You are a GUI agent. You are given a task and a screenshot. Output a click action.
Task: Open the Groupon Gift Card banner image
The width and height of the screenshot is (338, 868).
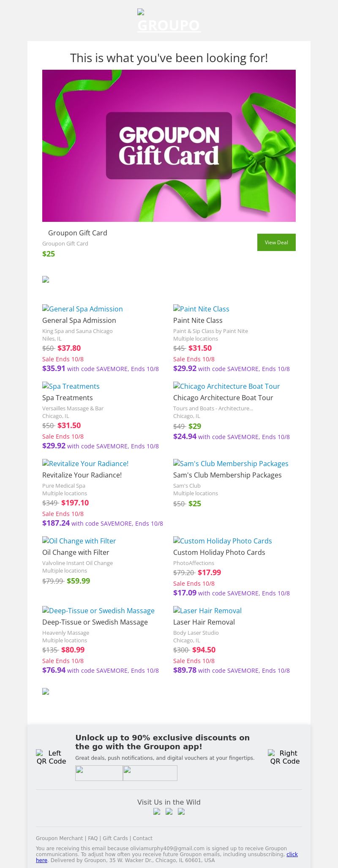(x=169, y=146)
